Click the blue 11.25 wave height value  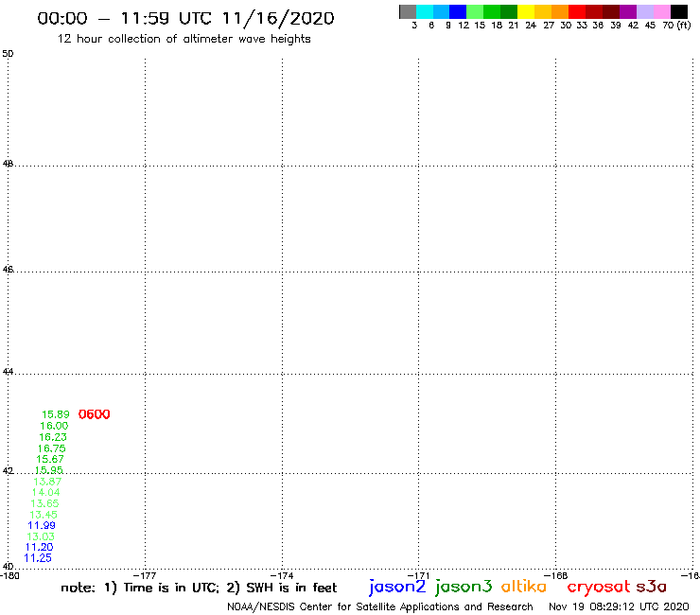38,558
